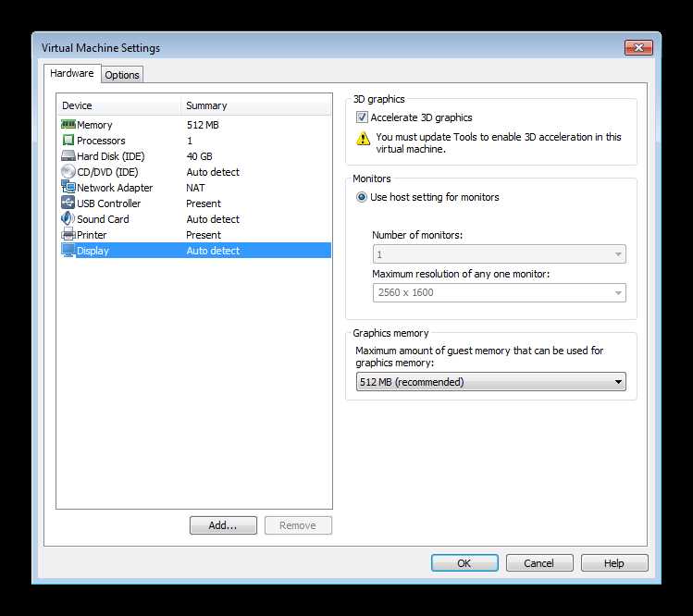693x616 pixels.
Task: Select the Display row label
Action: tap(93, 251)
